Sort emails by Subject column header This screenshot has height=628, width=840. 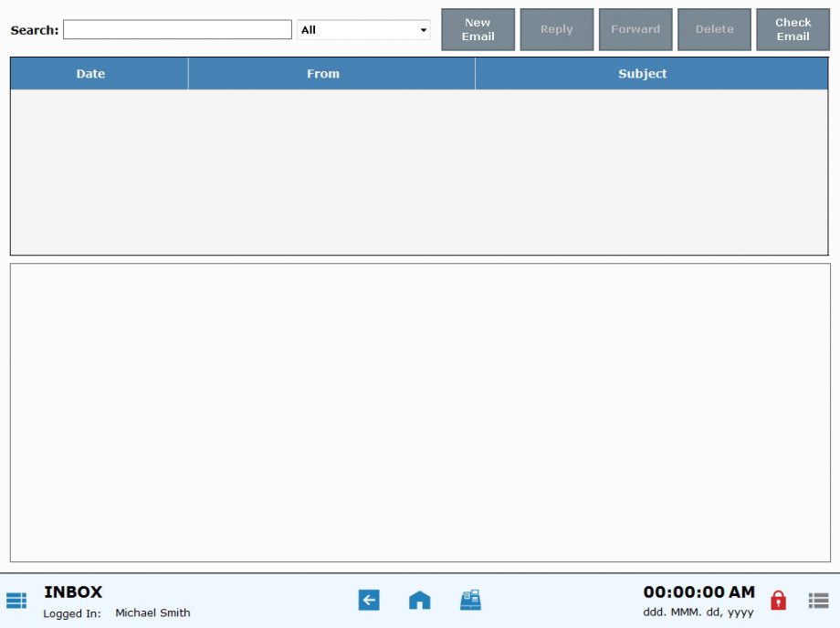click(x=651, y=73)
